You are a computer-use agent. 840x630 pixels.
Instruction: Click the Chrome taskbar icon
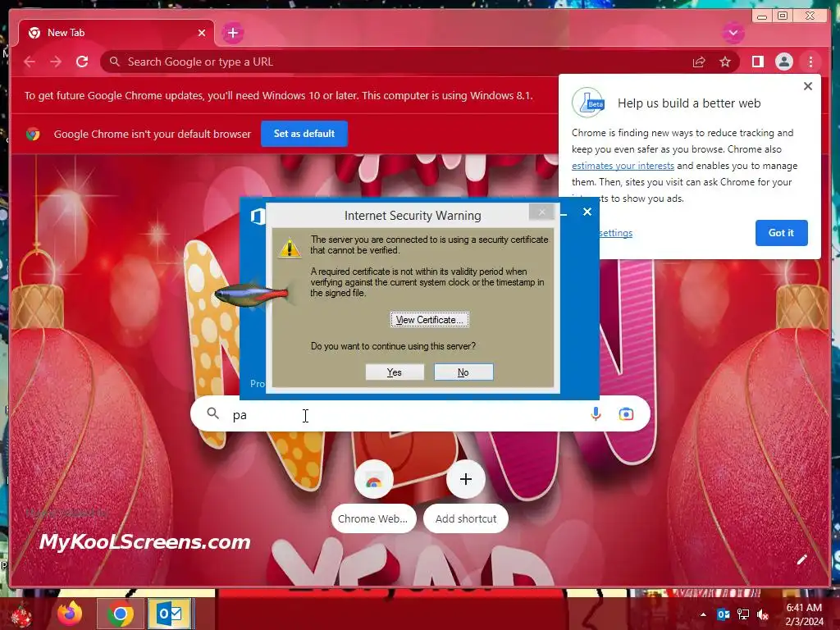point(120,614)
